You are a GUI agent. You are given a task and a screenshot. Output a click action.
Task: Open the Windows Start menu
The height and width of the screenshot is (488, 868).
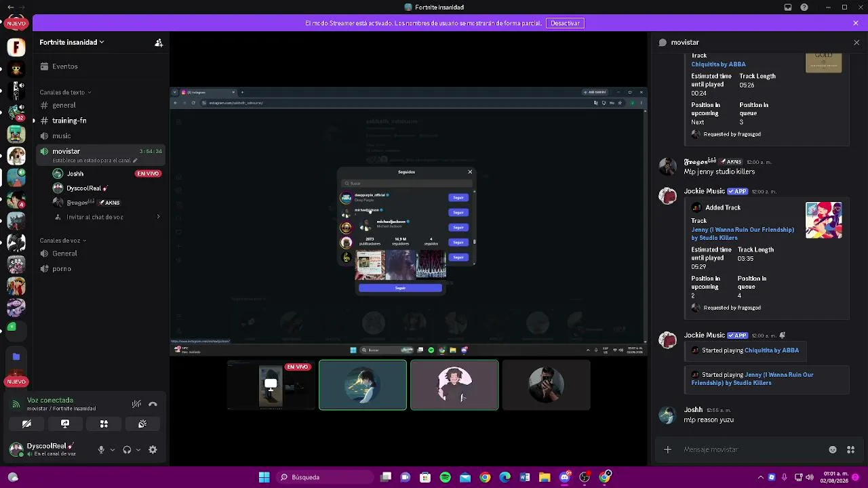[264, 477]
